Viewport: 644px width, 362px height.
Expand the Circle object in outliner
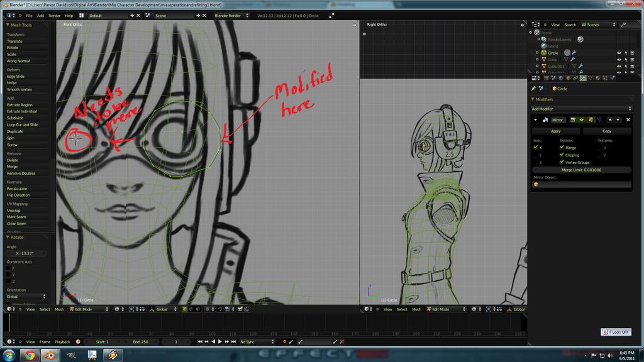point(537,53)
